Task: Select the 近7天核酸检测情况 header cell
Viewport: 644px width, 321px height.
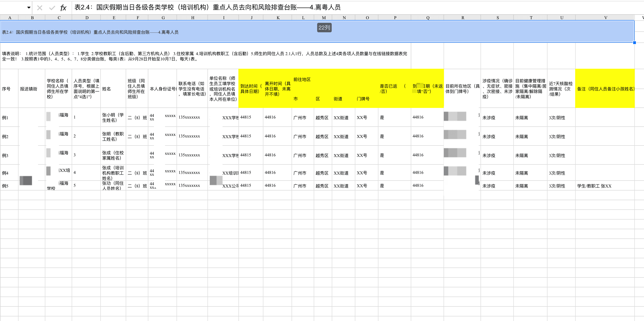Action: (x=561, y=89)
